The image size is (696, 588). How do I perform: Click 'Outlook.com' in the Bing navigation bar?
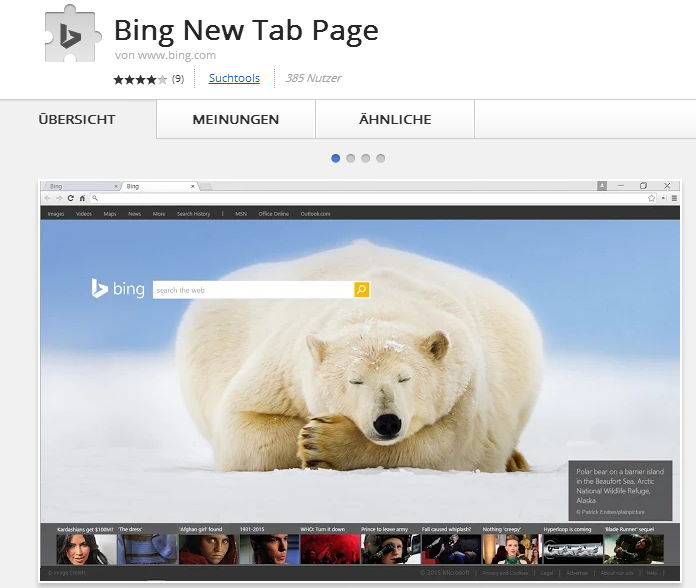coord(316,214)
